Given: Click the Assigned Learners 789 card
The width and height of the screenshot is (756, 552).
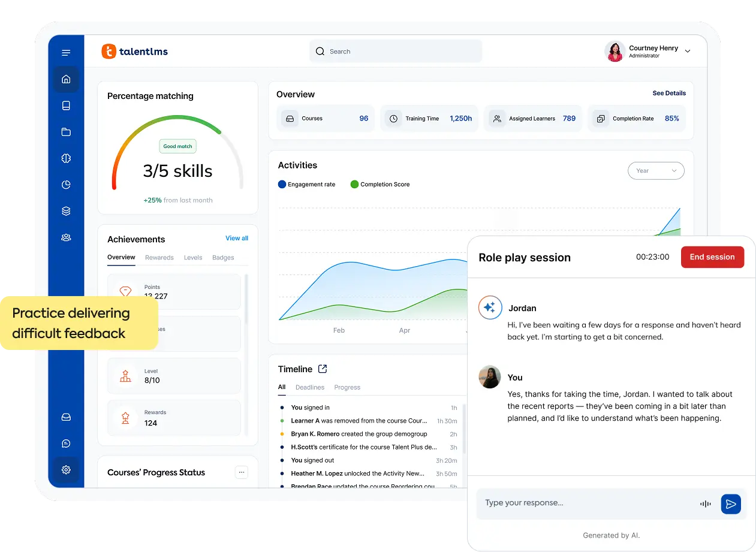Looking at the screenshot, I should (x=533, y=119).
